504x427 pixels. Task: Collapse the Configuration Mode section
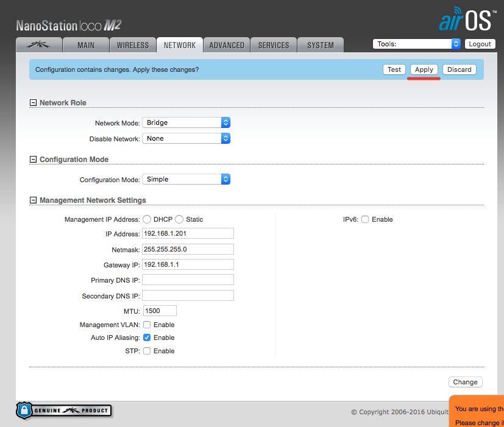click(34, 160)
